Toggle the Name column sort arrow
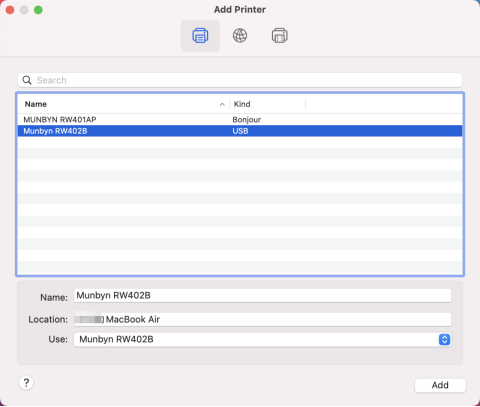This screenshot has height=407, width=480. point(222,105)
